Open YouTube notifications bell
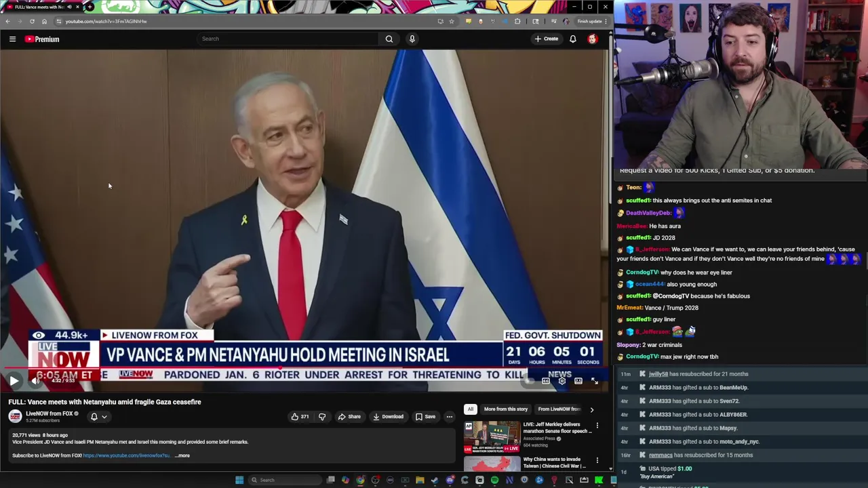Viewport: 868px width, 488px height. pyautogui.click(x=573, y=39)
